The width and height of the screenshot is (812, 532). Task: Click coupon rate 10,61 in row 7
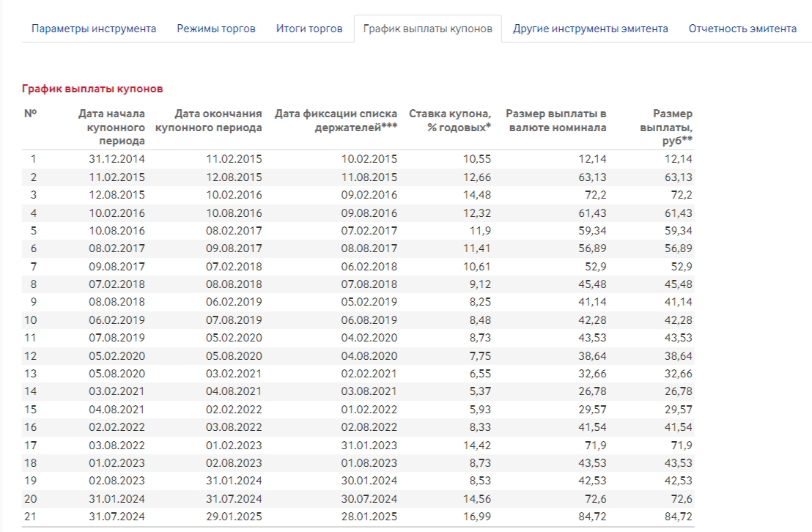477,266
